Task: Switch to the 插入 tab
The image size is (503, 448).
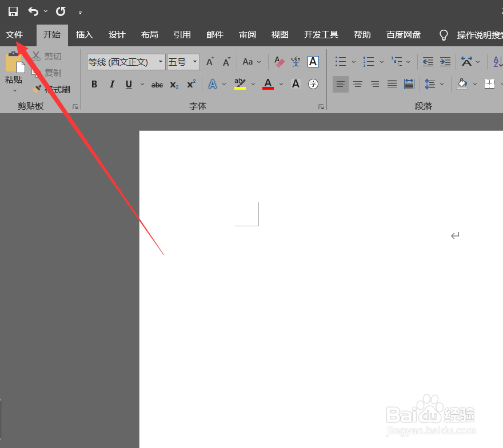Action: click(x=85, y=35)
